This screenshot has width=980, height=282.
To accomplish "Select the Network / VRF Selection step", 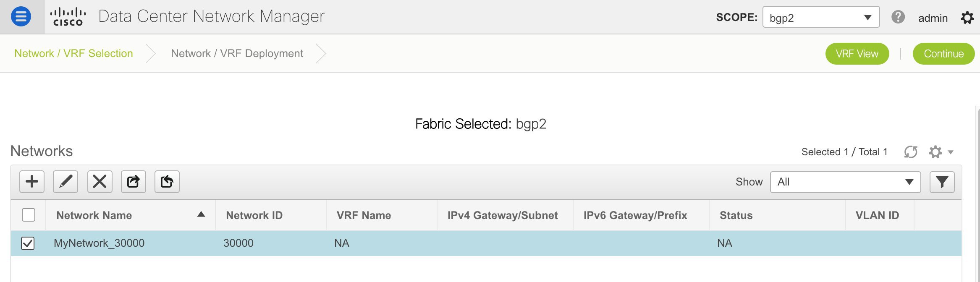I will point(73,53).
